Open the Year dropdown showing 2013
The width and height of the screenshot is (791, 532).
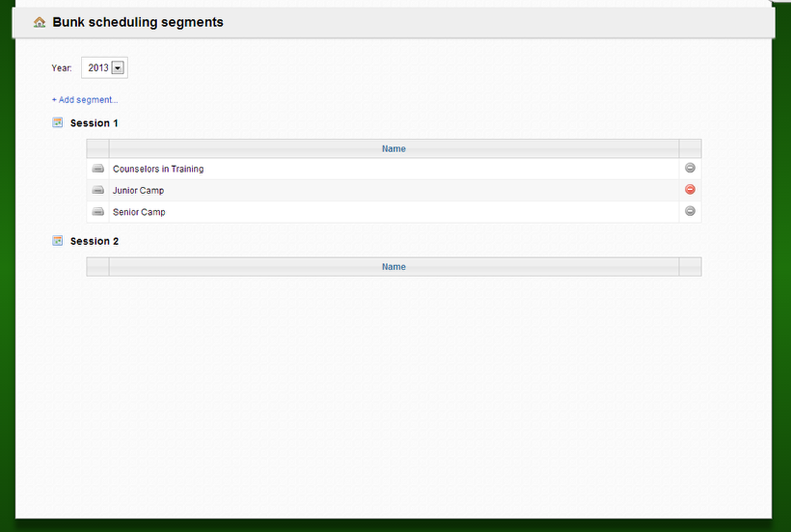coord(104,67)
